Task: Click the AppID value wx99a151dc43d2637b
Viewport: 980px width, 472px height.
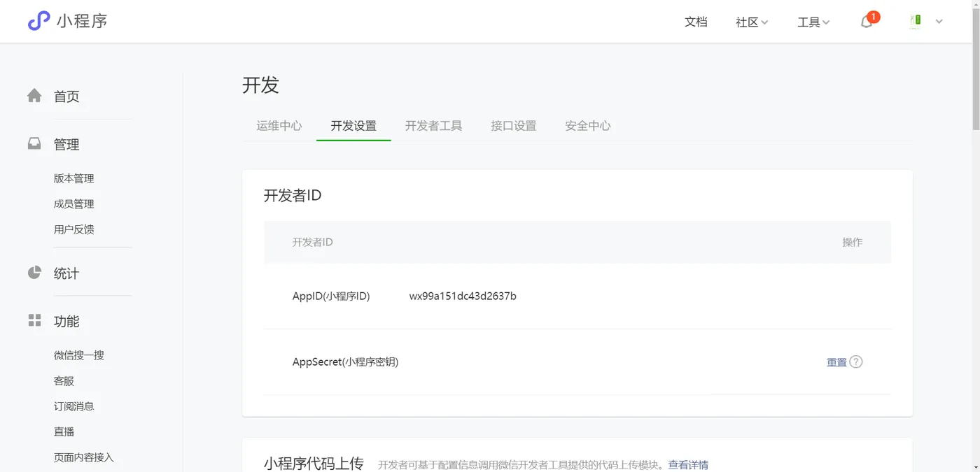Action: point(463,296)
